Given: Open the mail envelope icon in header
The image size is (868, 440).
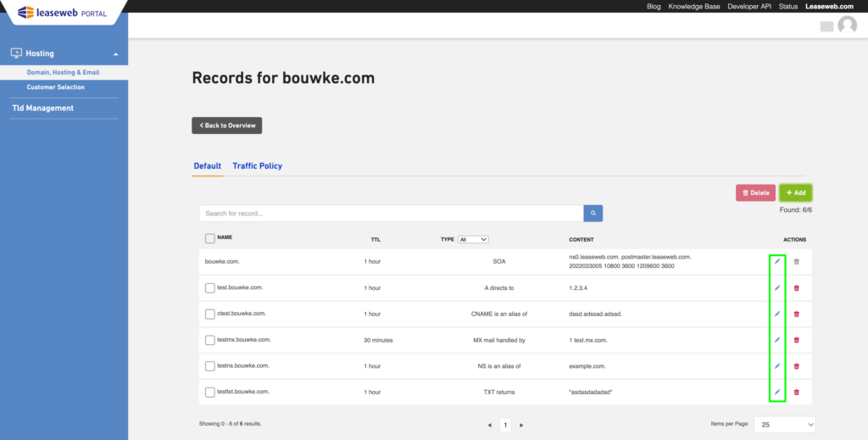Looking at the screenshot, I should (826, 26).
